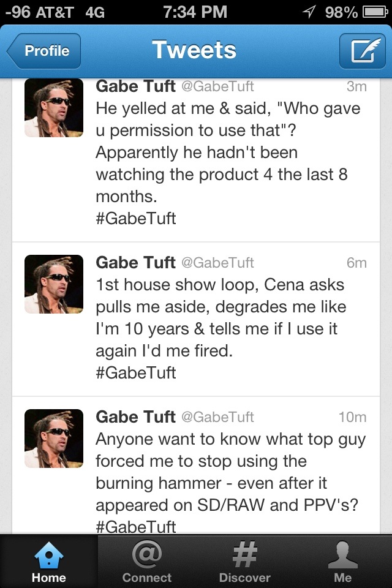392x588 pixels.
Task: Open @GabeTuft handle on the 6m tweet
Action: click(217, 263)
